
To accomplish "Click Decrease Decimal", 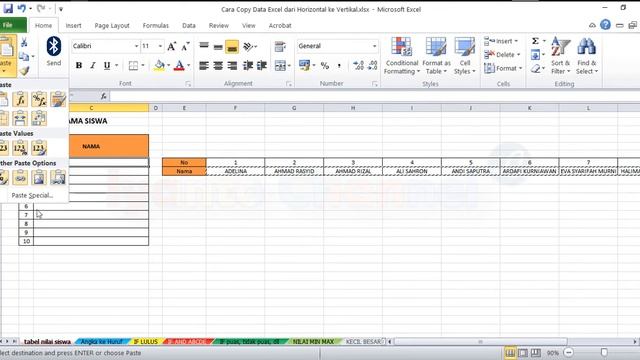I will pos(372,65).
